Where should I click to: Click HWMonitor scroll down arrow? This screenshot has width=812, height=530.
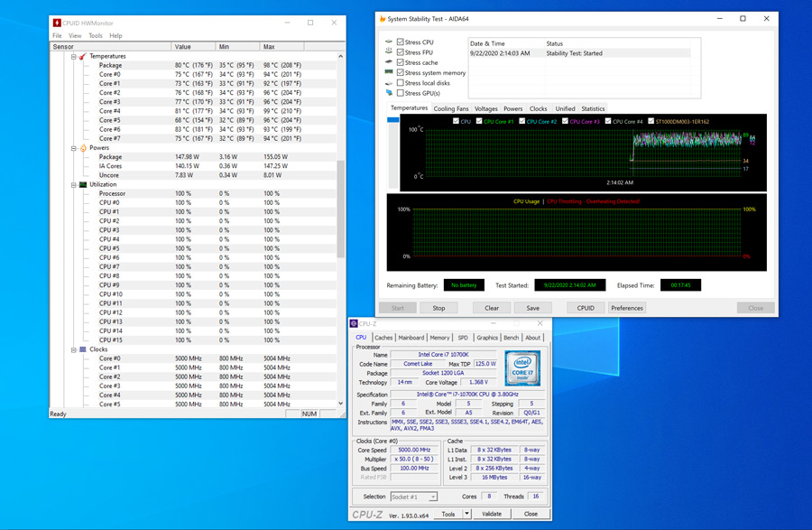pyautogui.click(x=341, y=403)
